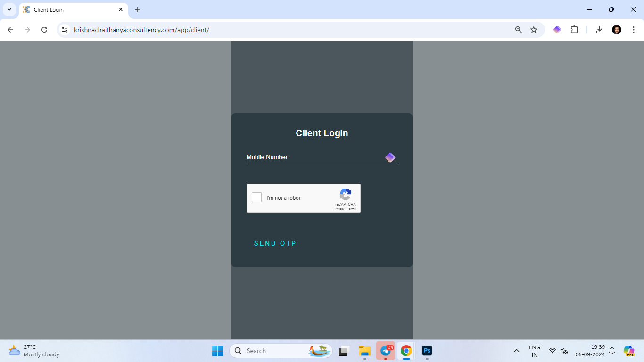Open the weather widget showing 27°C
This screenshot has height=362, width=644.
34,351
